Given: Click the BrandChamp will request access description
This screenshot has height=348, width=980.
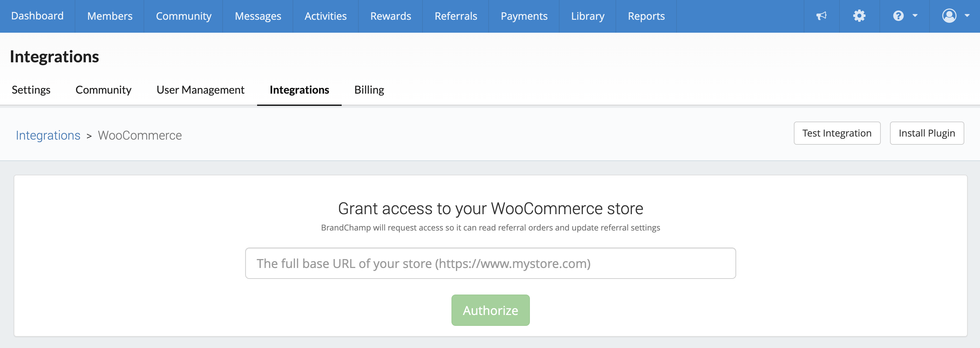Looking at the screenshot, I should (x=490, y=227).
